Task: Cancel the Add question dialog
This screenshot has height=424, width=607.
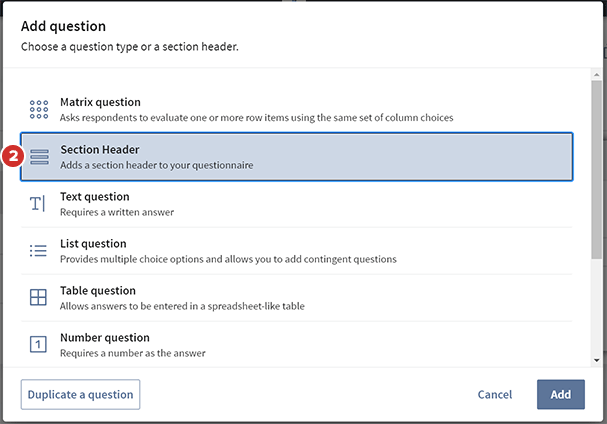Action: (495, 394)
